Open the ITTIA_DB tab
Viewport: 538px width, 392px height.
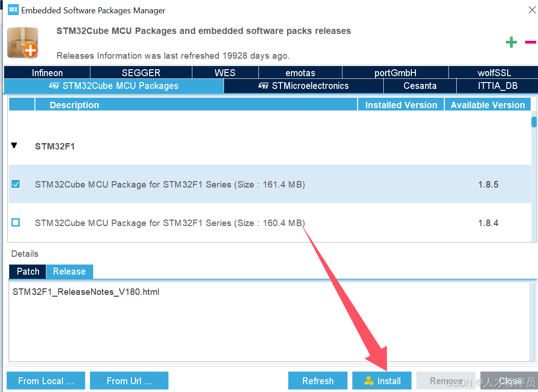point(498,86)
